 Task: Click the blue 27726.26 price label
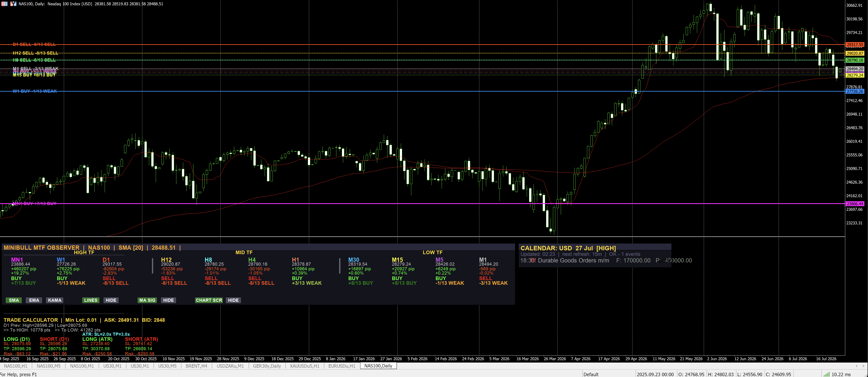[855, 92]
